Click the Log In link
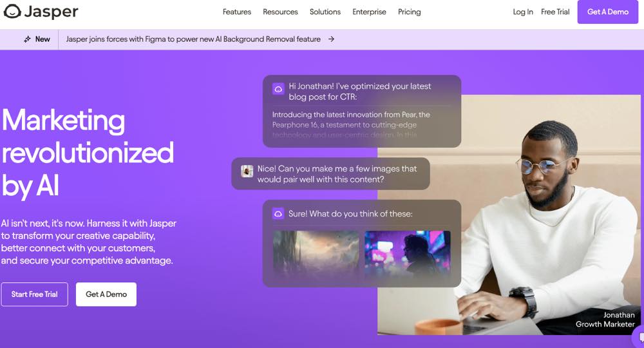This screenshot has height=348, width=644. pos(523,12)
